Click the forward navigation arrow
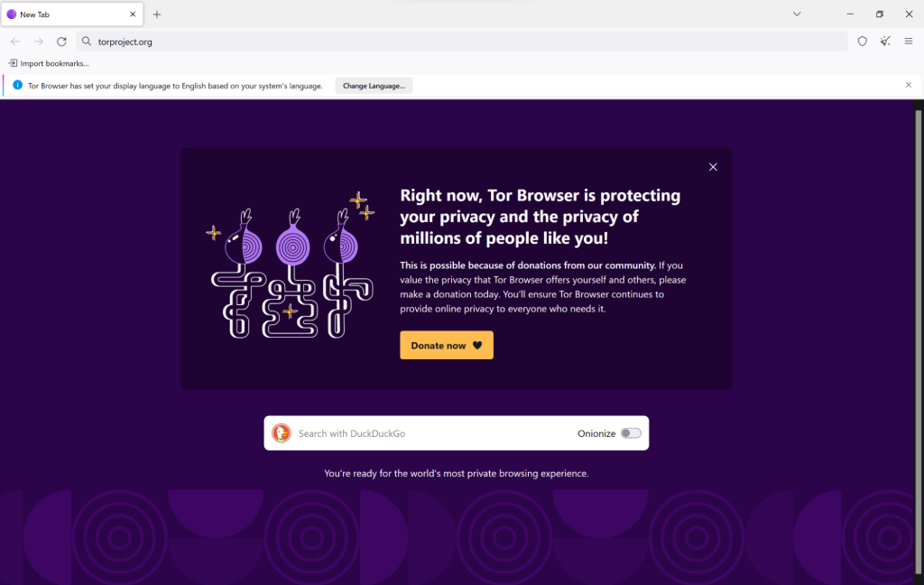Viewport: 924px width, 585px height. pyautogui.click(x=38, y=42)
